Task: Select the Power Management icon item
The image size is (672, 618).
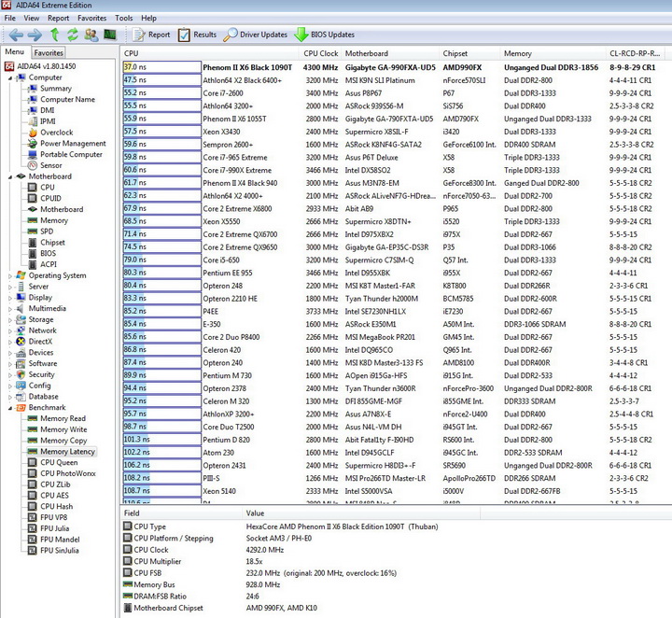Action: pos(32,143)
